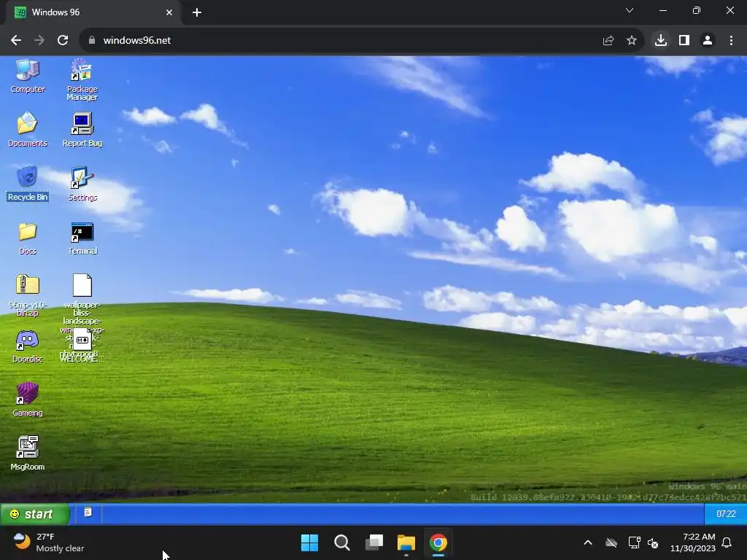Select the wallpaper-bliss-landscape file icon

[82, 286]
